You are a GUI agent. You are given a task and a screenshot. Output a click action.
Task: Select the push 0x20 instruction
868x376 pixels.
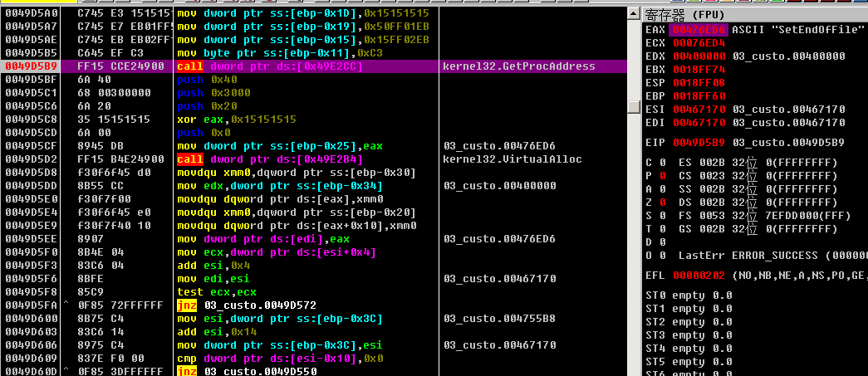click(x=206, y=105)
